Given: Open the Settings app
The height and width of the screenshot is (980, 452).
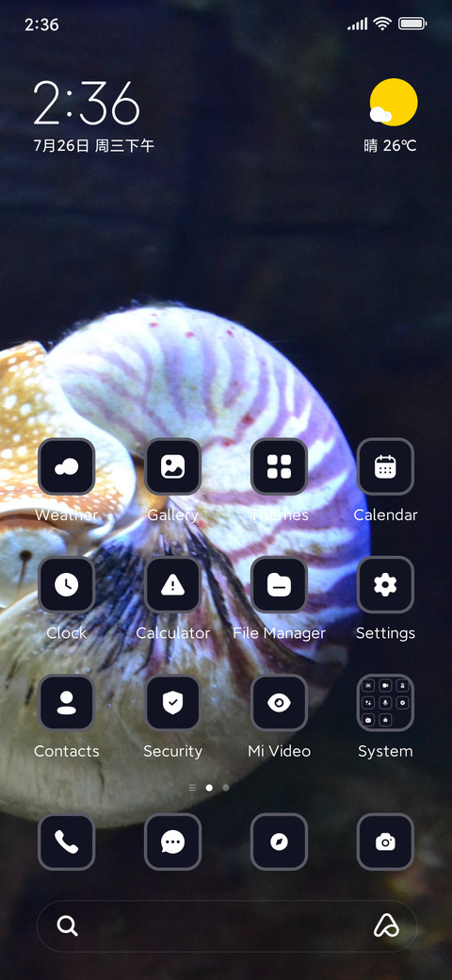Looking at the screenshot, I should pos(385,584).
